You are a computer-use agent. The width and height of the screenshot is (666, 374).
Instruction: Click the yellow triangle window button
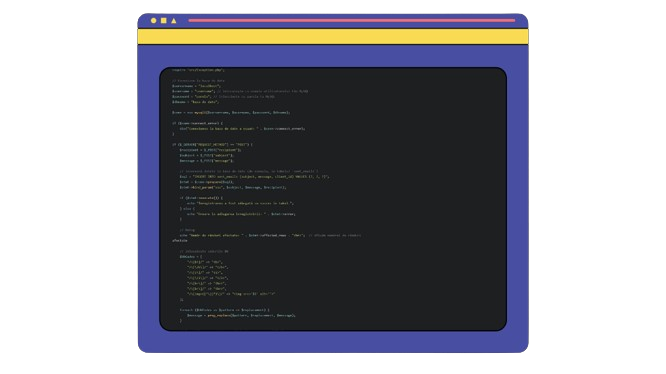(174, 20)
